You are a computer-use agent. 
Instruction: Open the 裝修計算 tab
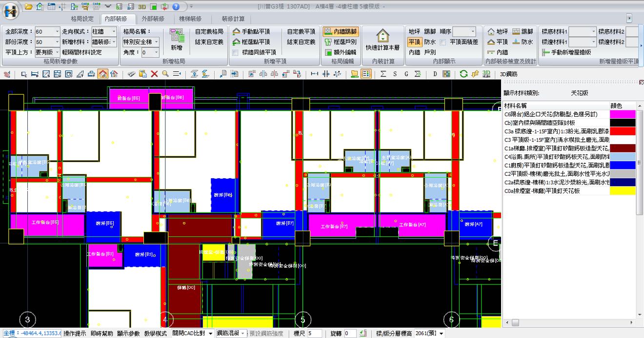tap(233, 19)
